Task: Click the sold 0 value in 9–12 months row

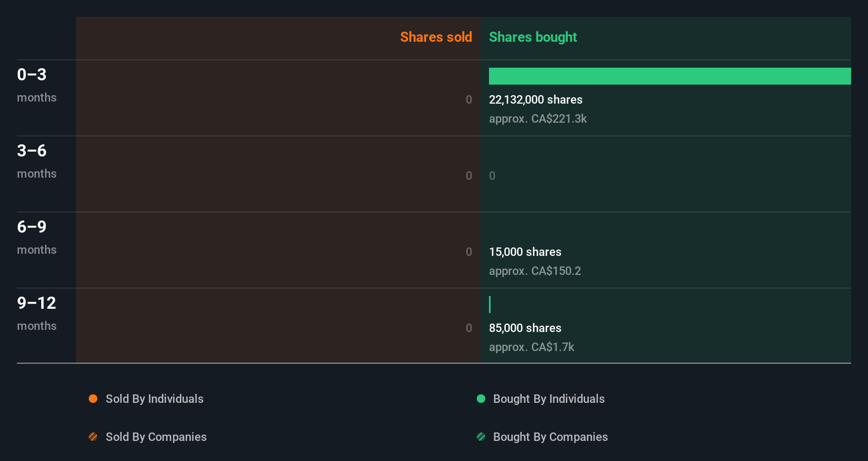Action: click(x=469, y=328)
